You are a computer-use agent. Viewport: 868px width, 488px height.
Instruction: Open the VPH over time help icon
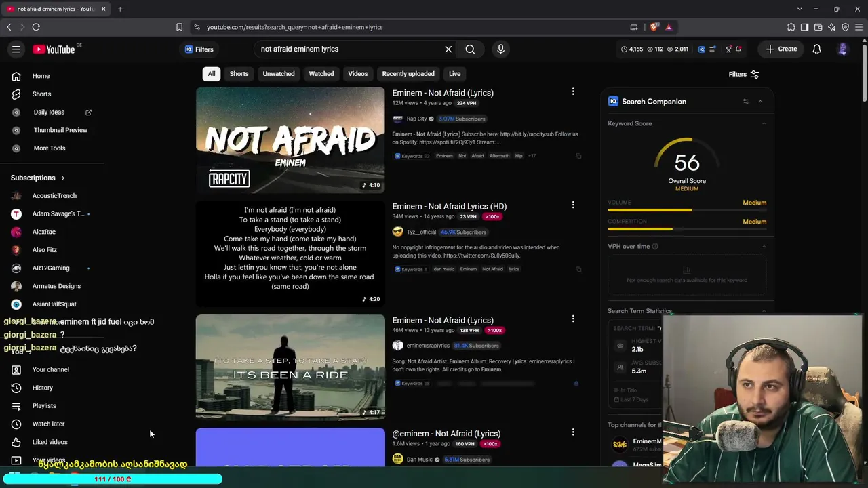tap(655, 247)
